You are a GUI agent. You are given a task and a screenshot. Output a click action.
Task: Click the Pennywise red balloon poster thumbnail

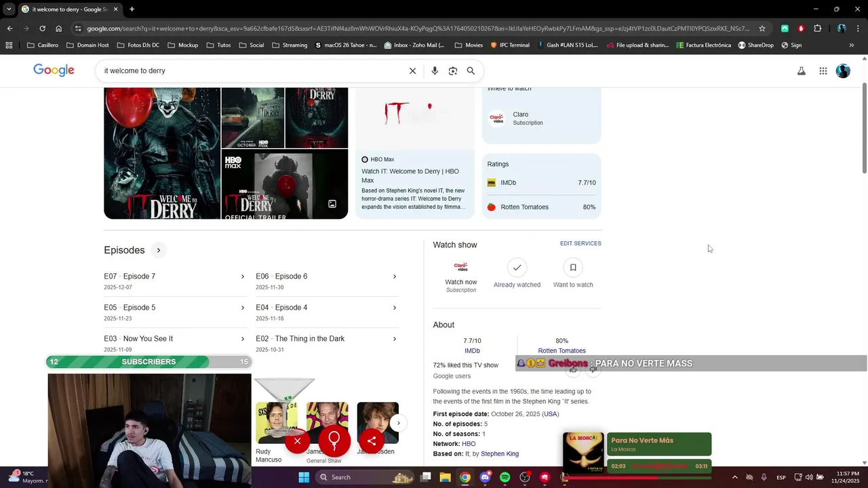point(162,153)
